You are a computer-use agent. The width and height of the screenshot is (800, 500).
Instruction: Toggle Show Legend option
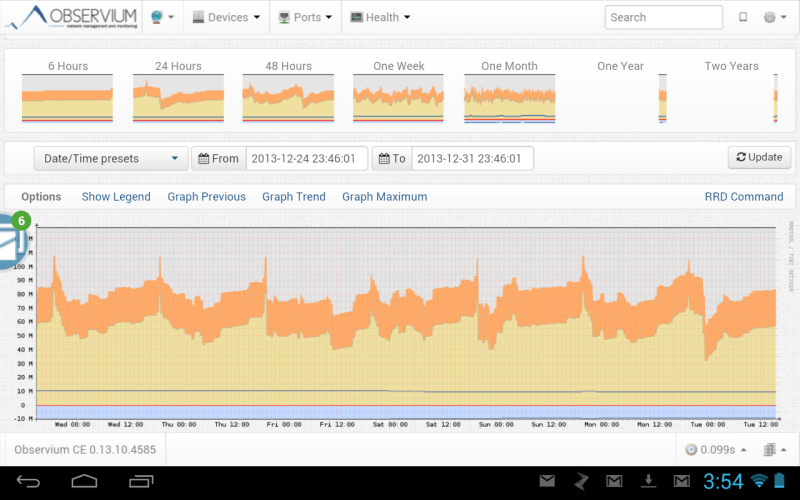pyautogui.click(x=116, y=197)
